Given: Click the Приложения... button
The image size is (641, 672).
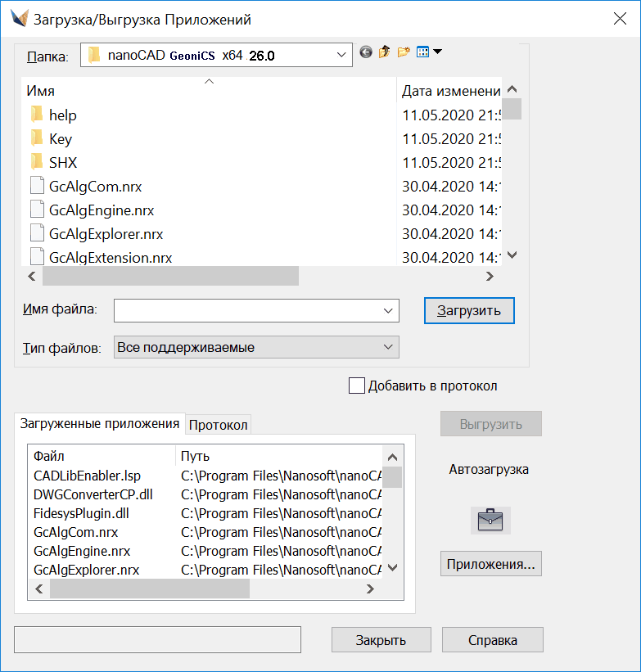Looking at the screenshot, I should click(490, 564).
